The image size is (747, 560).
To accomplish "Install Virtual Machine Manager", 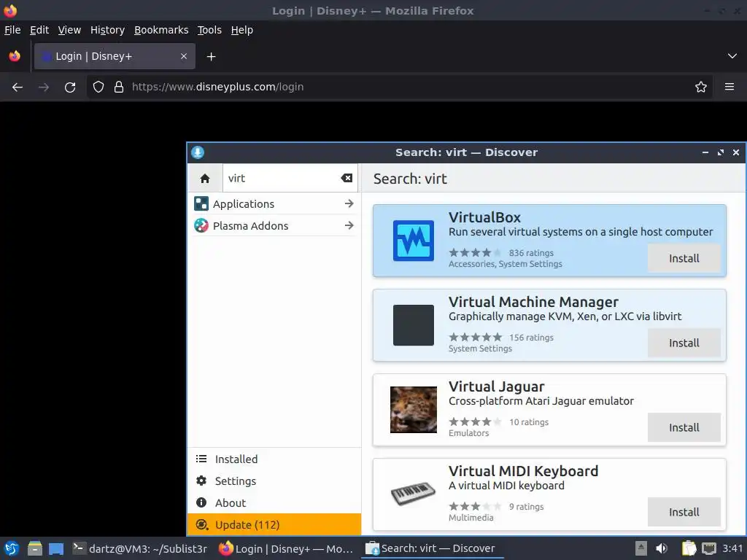I will point(684,343).
